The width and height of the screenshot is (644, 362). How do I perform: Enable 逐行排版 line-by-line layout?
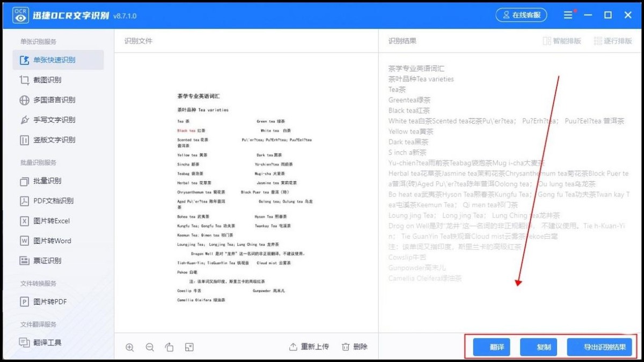pos(613,41)
